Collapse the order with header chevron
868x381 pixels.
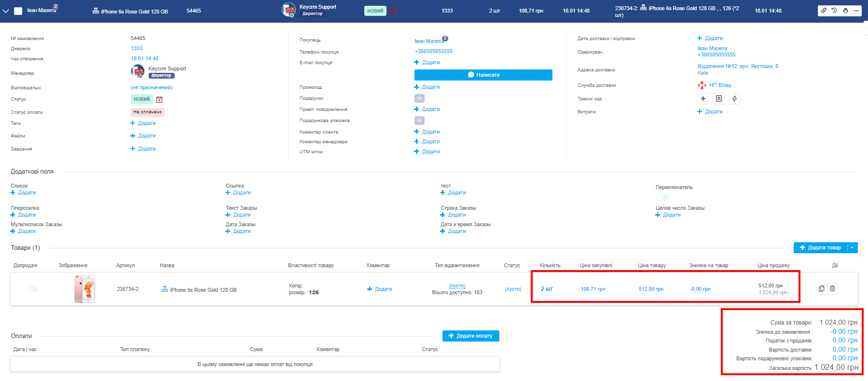tap(5, 11)
